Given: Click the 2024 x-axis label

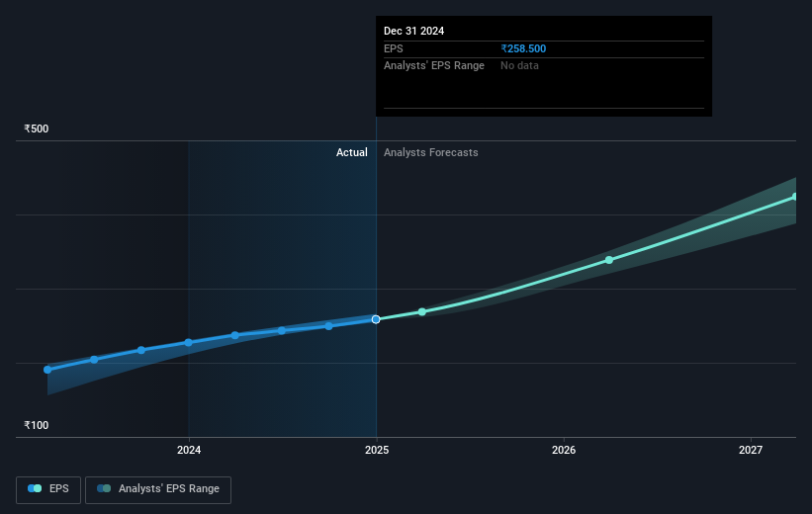Looking at the screenshot, I should tap(189, 450).
